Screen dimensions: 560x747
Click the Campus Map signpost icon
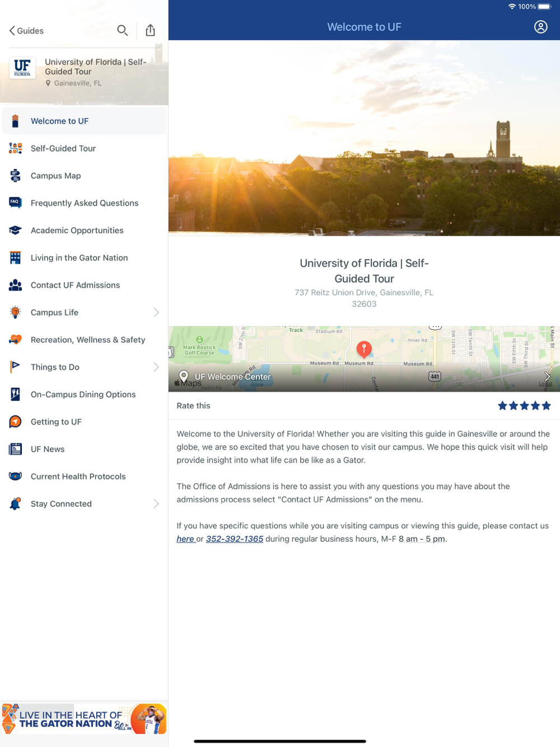coord(15,176)
